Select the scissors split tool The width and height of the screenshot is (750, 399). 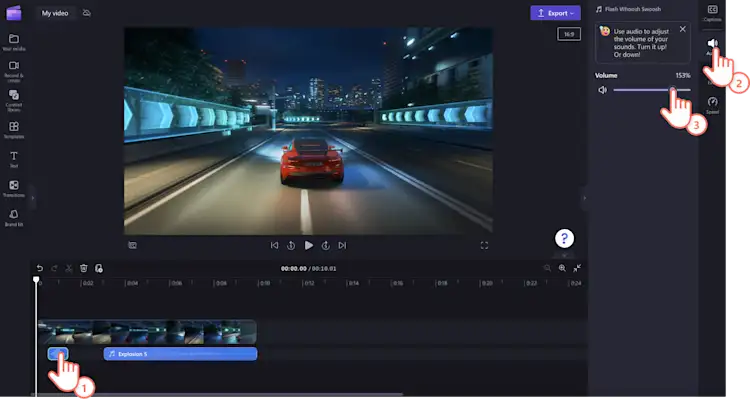pyautogui.click(x=69, y=268)
